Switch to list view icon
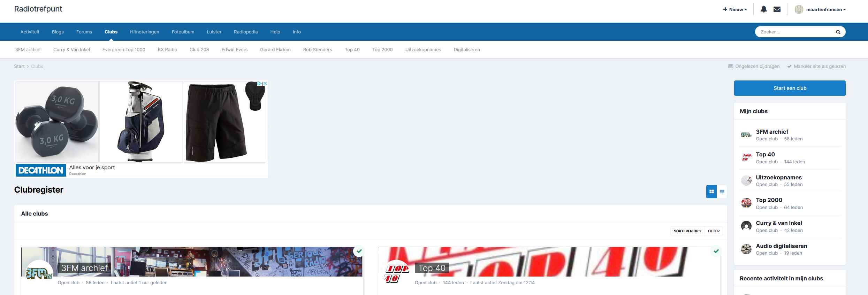868x295 pixels. click(722, 192)
